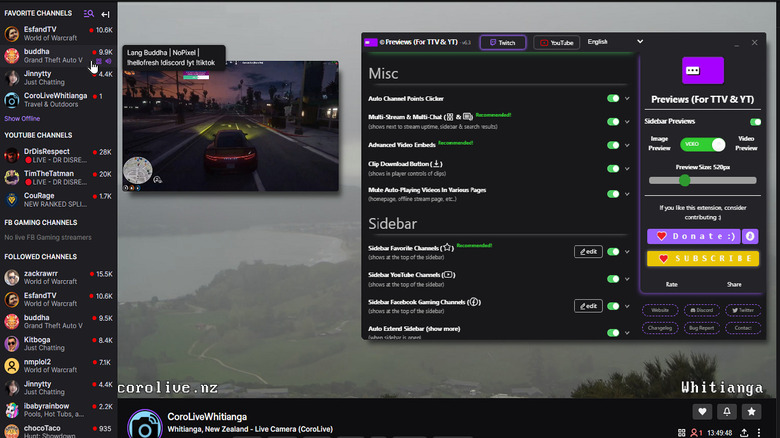Click the share upload icon below the stream
780x438 pixels.
point(744,432)
